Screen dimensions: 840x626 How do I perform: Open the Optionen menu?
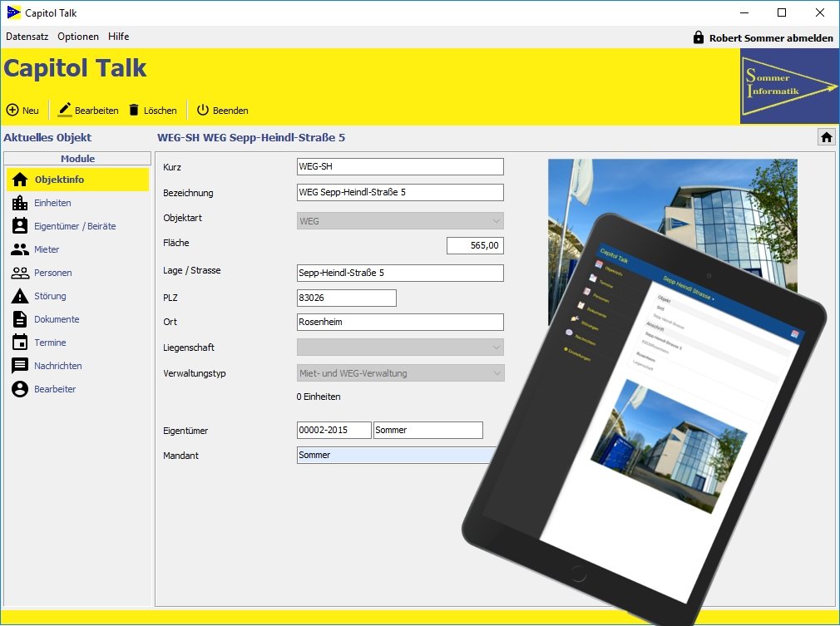pos(78,37)
